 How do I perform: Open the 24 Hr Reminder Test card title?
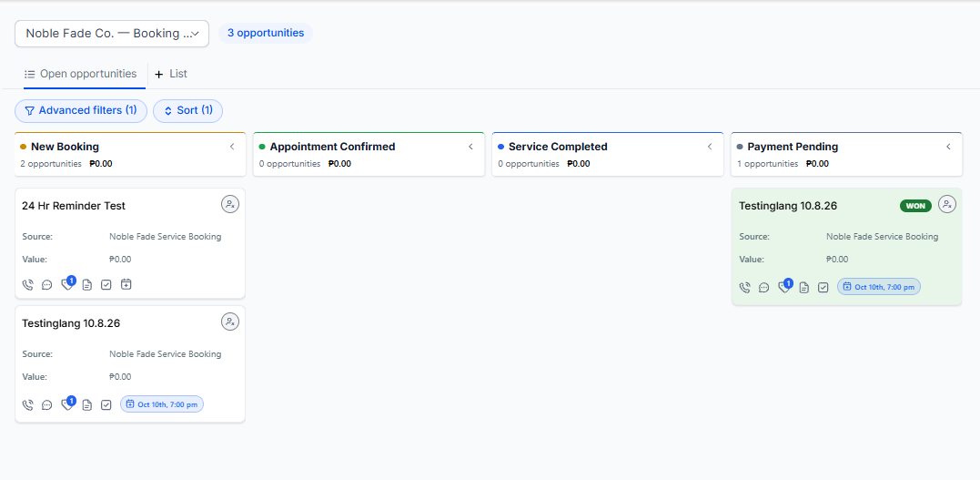pos(74,206)
